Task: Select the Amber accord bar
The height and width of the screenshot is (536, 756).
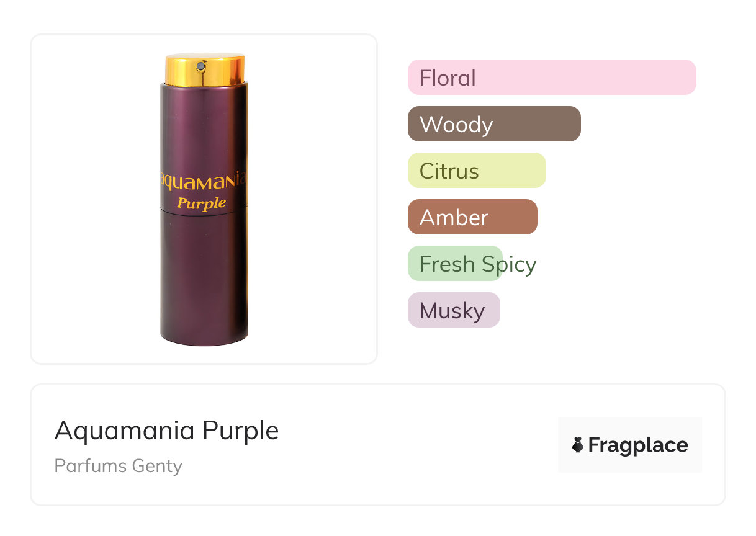Action: [472, 217]
